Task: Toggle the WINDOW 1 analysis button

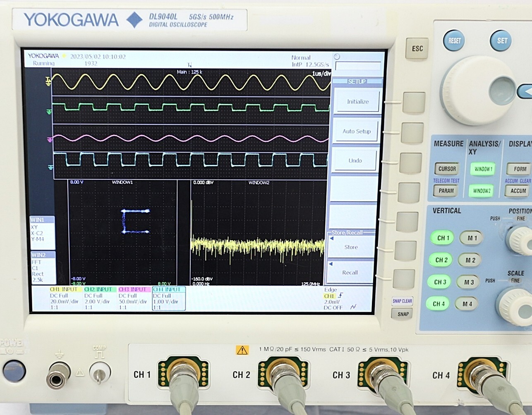Action: [482, 169]
